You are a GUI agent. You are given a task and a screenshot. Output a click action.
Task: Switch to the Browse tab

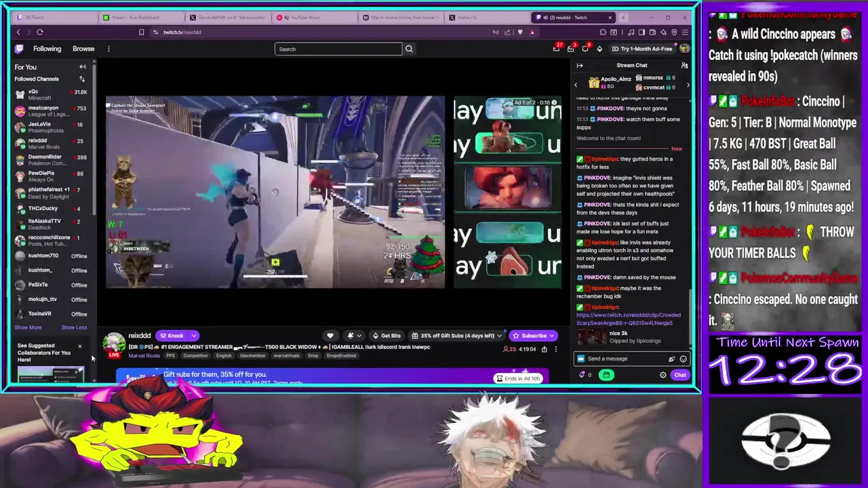(83, 49)
